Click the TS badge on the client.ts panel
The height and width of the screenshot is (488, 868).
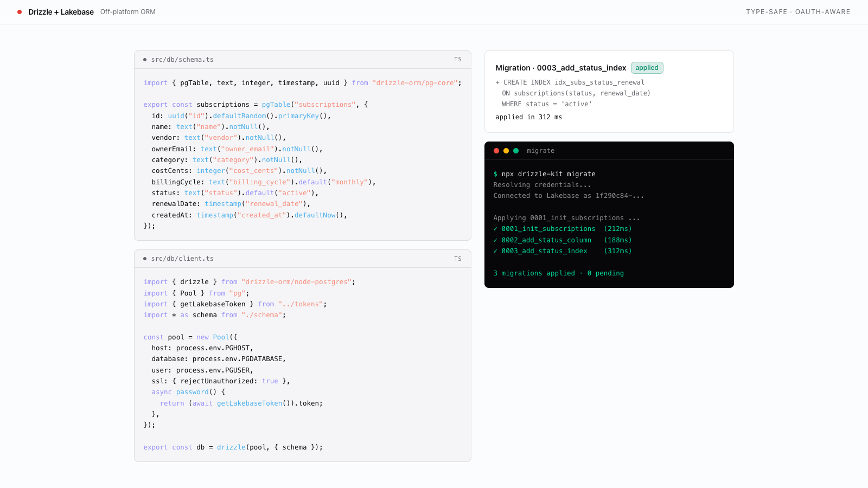(458, 259)
